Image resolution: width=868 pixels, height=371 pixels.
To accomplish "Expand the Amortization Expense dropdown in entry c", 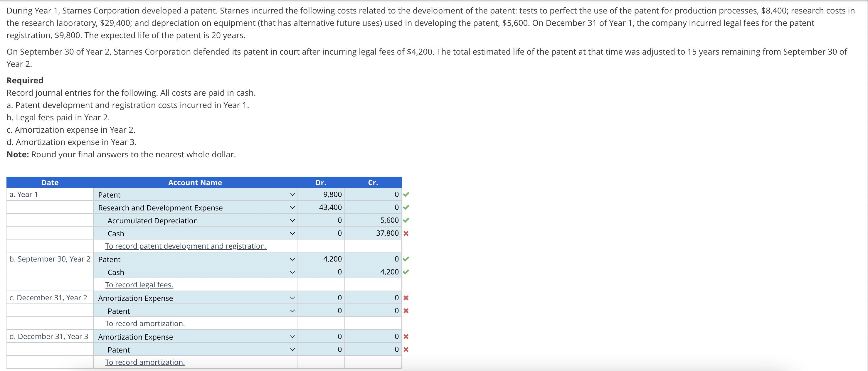I will 292,298.
